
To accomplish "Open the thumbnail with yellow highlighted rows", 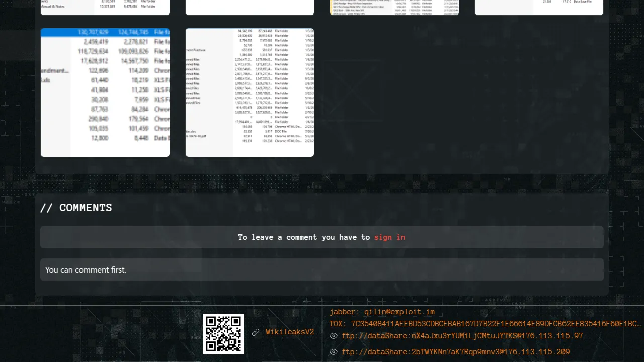I will pyautogui.click(x=394, y=7).
